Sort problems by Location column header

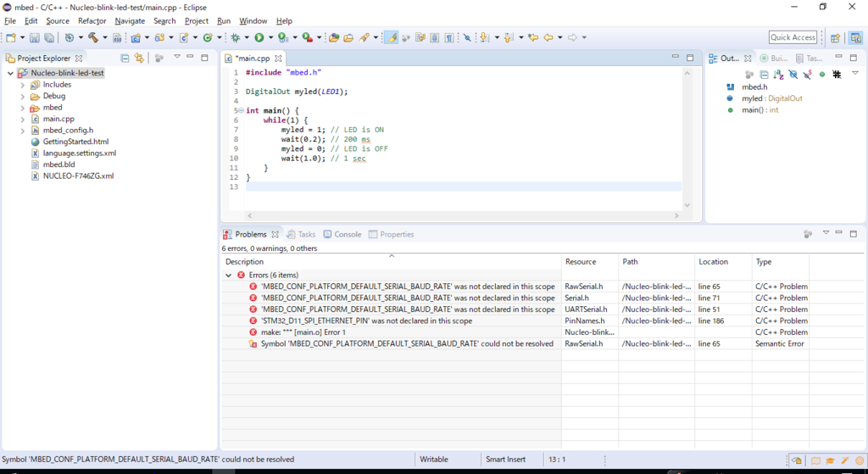click(723, 261)
